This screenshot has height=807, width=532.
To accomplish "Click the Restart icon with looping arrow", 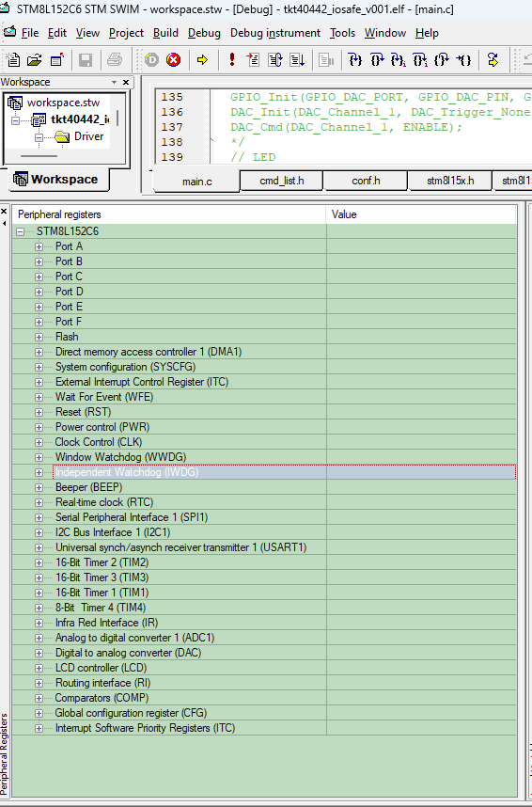I will click(275, 60).
